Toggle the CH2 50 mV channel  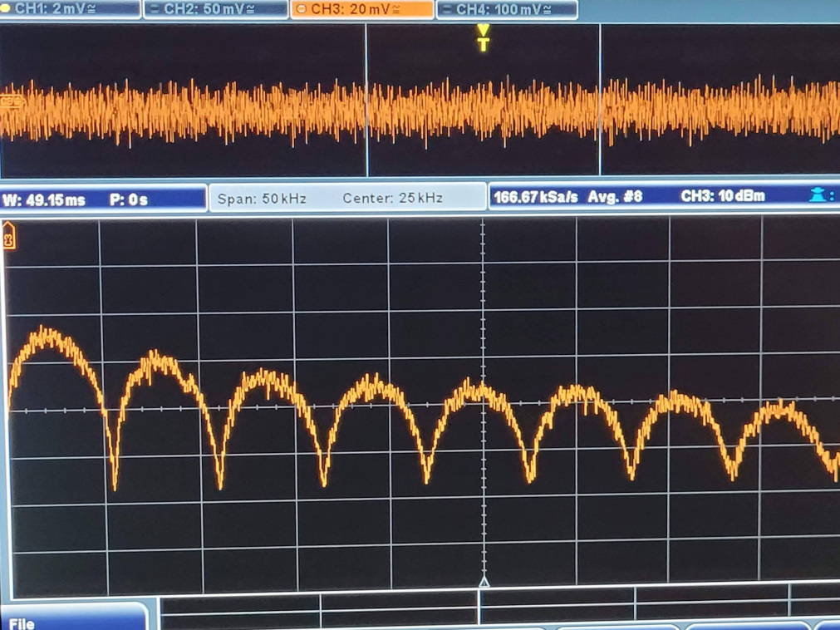[216, 9]
